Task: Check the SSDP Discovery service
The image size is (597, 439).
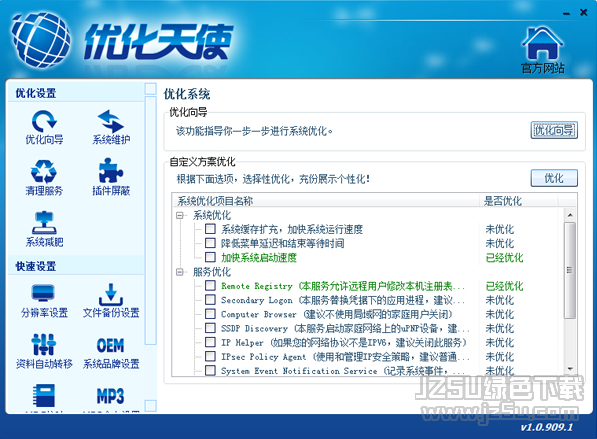Action: tap(210, 328)
